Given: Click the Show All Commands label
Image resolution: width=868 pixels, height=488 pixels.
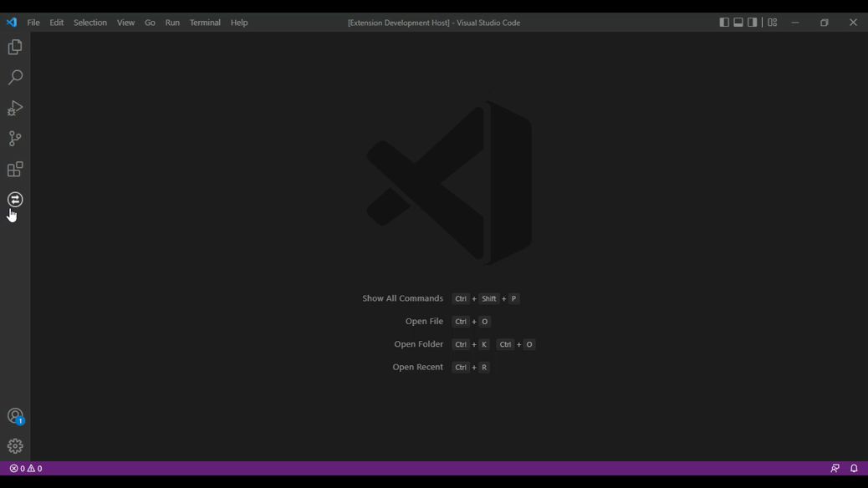Looking at the screenshot, I should (402, 298).
